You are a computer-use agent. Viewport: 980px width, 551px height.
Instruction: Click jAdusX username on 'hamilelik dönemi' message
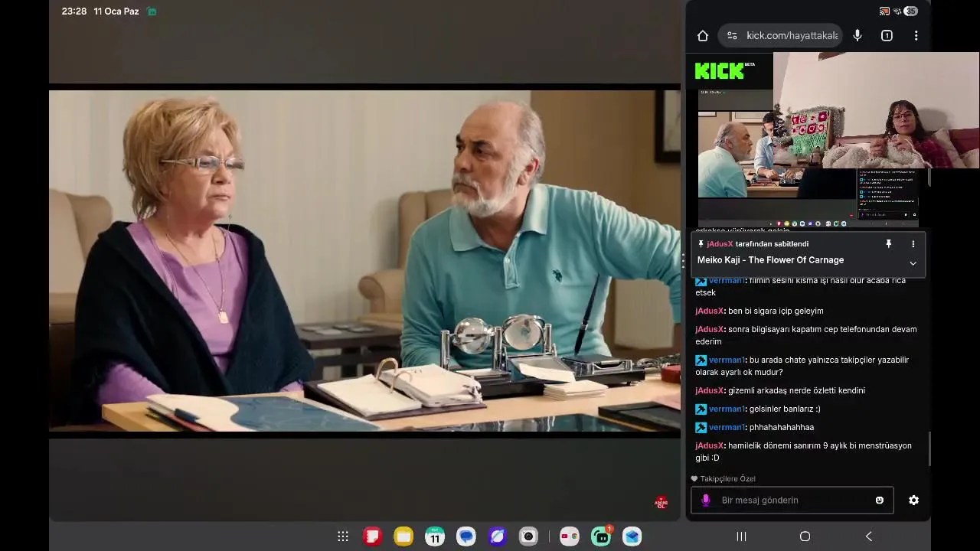710,445
